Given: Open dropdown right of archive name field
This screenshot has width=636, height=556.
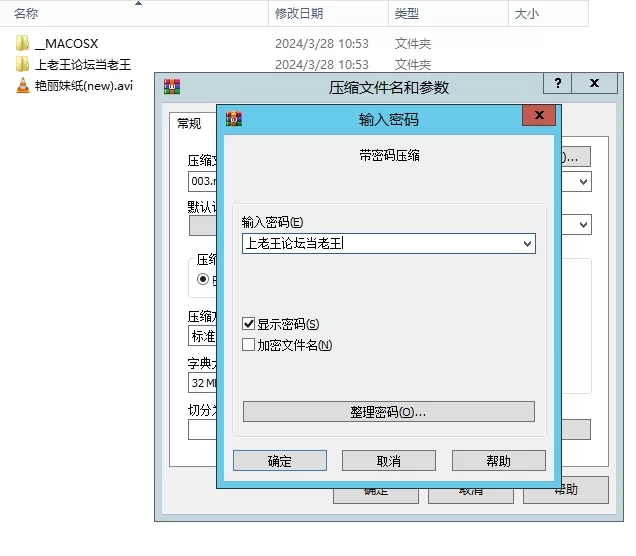Looking at the screenshot, I should pos(584,182).
